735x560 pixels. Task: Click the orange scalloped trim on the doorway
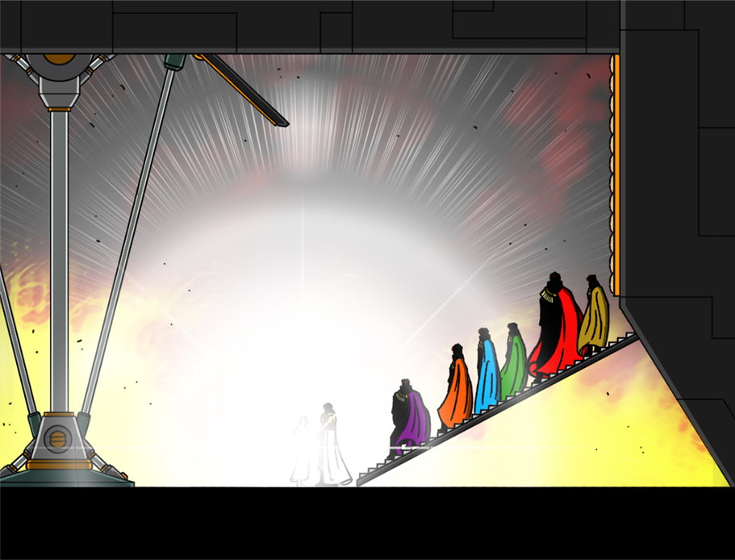tap(615, 173)
